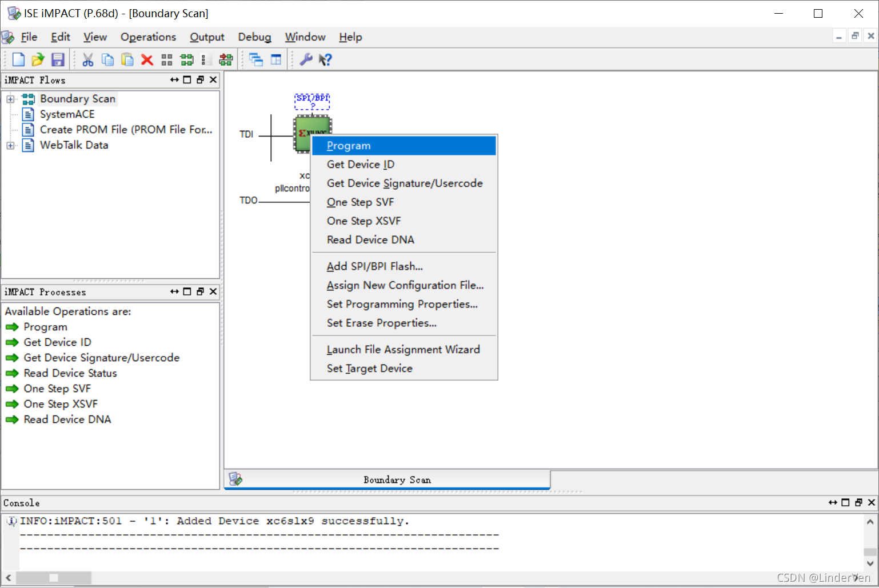Image resolution: width=879 pixels, height=588 pixels.
Task: Open the Output menu
Action: (x=207, y=37)
